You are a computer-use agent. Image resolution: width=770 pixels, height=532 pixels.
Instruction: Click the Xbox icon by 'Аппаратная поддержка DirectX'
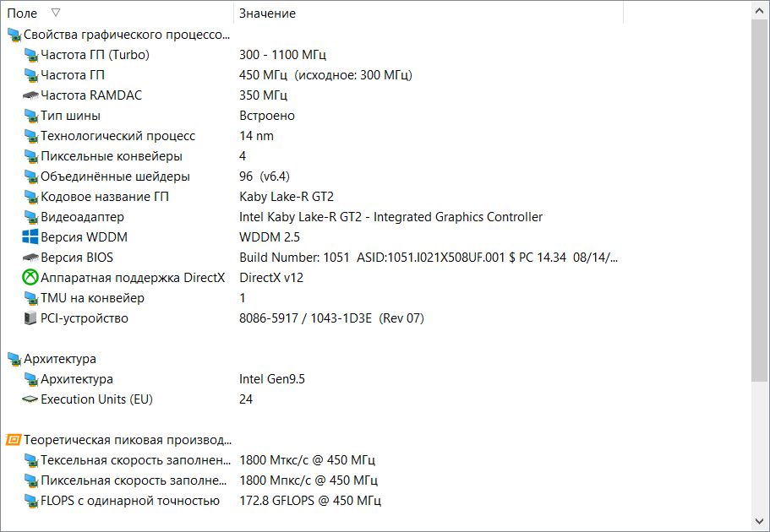pyautogui.click(x=30, y=278)
